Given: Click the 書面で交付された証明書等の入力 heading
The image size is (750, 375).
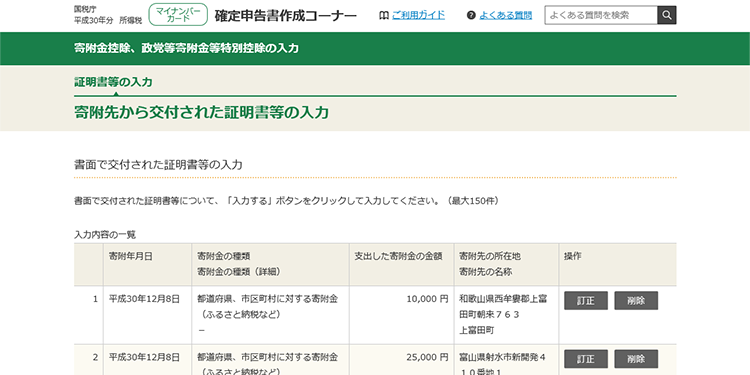Looking at the screenshot, I should (x=158, y=165).
